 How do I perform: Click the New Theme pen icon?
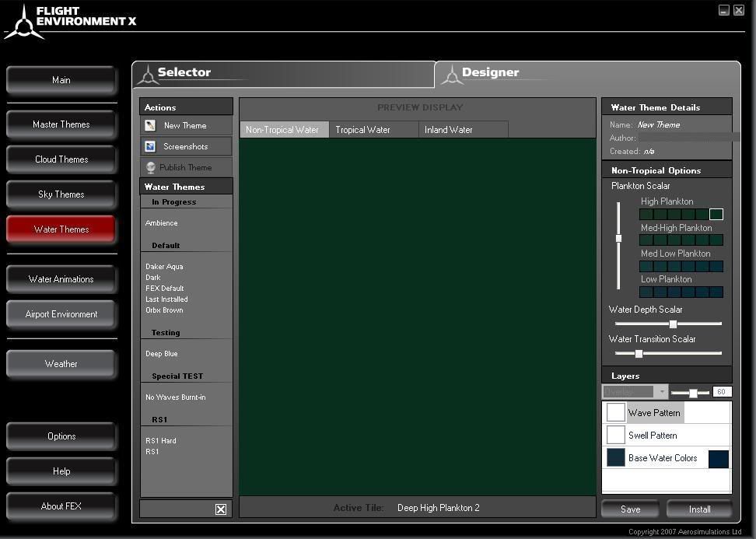150,125
